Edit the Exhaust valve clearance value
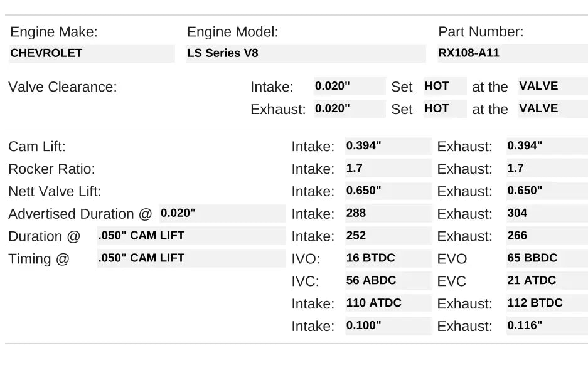Viewport: 588px width, 368px height. 350,108
